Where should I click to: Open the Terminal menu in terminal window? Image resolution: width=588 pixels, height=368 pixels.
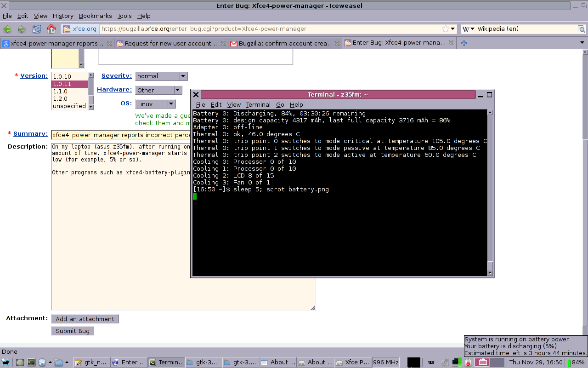(258, 104)
